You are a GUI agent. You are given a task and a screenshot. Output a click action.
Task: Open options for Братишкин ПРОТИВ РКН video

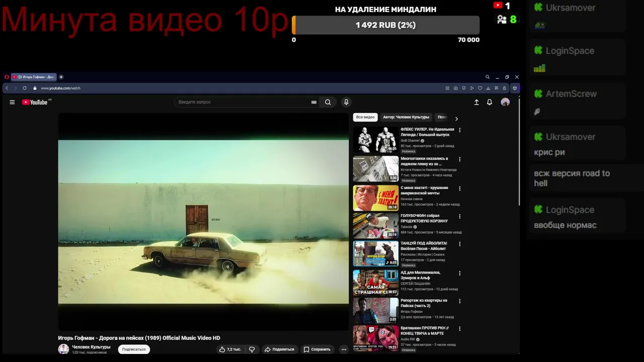[x=459, y=329]
